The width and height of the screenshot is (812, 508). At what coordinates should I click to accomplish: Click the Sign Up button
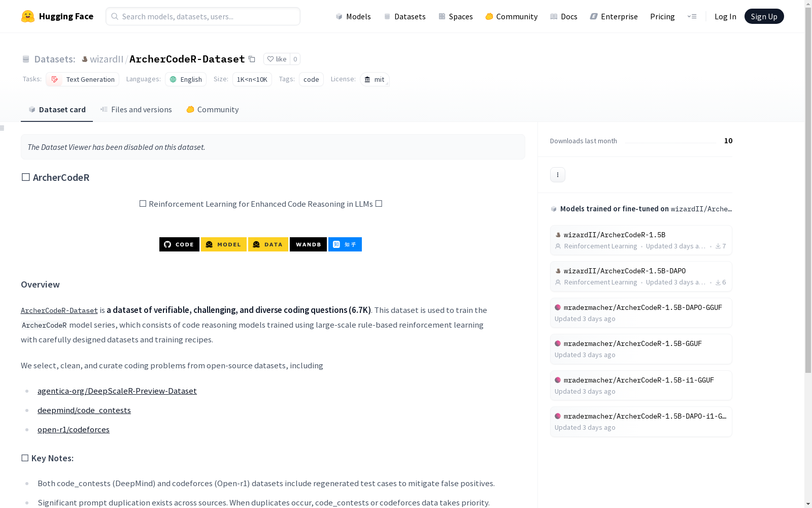[764, 16]
